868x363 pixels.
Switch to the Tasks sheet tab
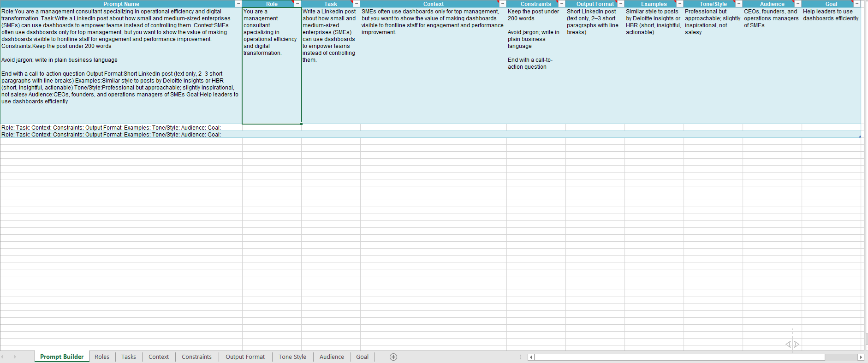[129, 357]
